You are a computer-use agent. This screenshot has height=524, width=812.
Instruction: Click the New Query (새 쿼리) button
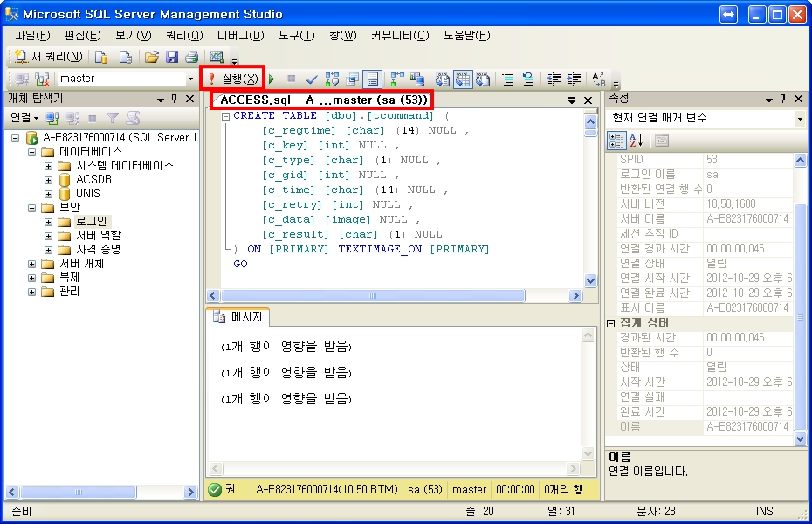(x=49, y=57)
